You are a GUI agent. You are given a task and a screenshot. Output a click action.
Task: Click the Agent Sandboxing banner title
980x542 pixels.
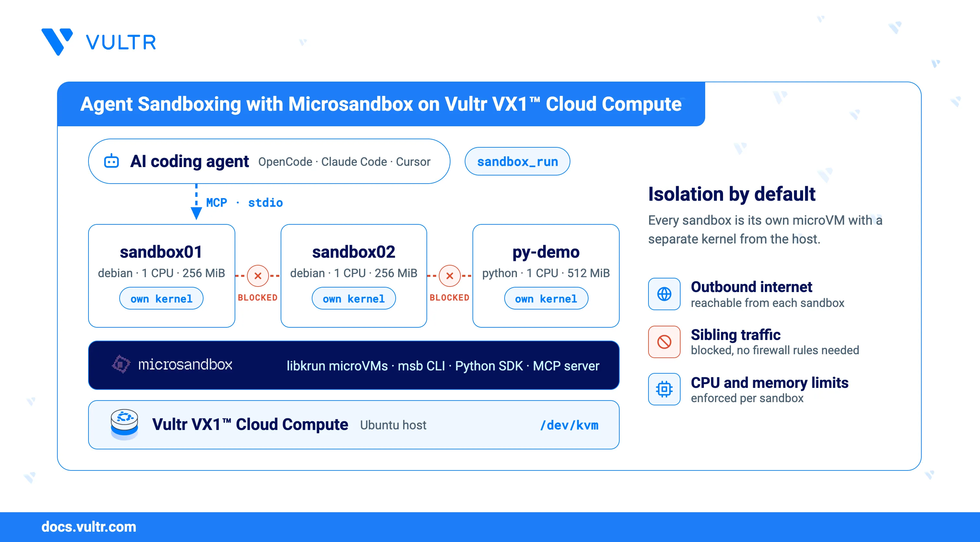click(381, 104)
